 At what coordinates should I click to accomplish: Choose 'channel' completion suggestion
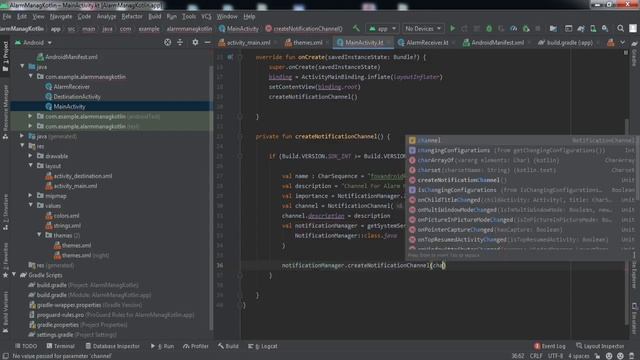click(x=522, y=140)
